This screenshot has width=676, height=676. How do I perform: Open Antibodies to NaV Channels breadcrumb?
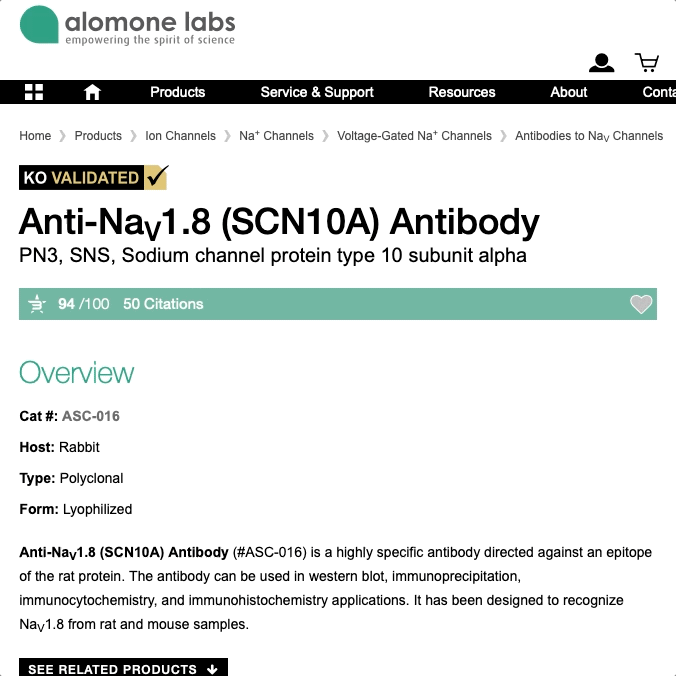tap(589, 136)
